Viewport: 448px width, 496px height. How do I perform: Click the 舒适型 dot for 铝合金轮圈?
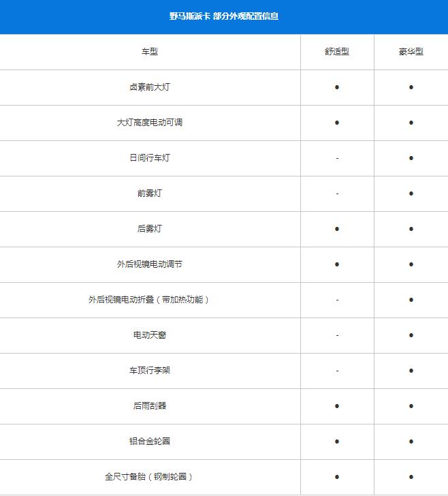tap(337, 441)
